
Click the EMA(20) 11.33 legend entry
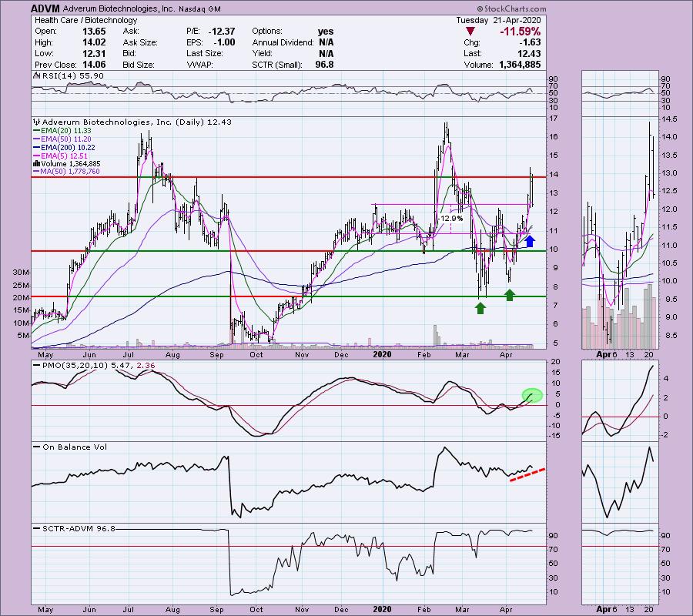click(62, 131)
